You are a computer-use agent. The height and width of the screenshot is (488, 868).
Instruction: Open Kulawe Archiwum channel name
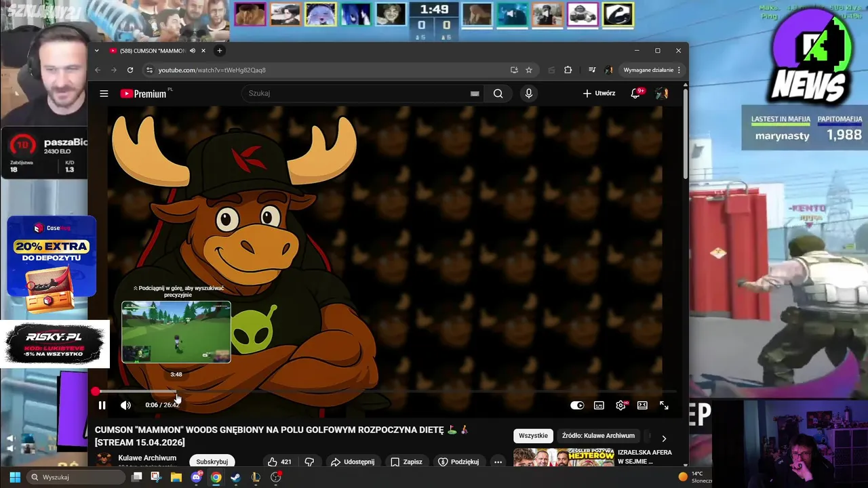coord(147,458)
